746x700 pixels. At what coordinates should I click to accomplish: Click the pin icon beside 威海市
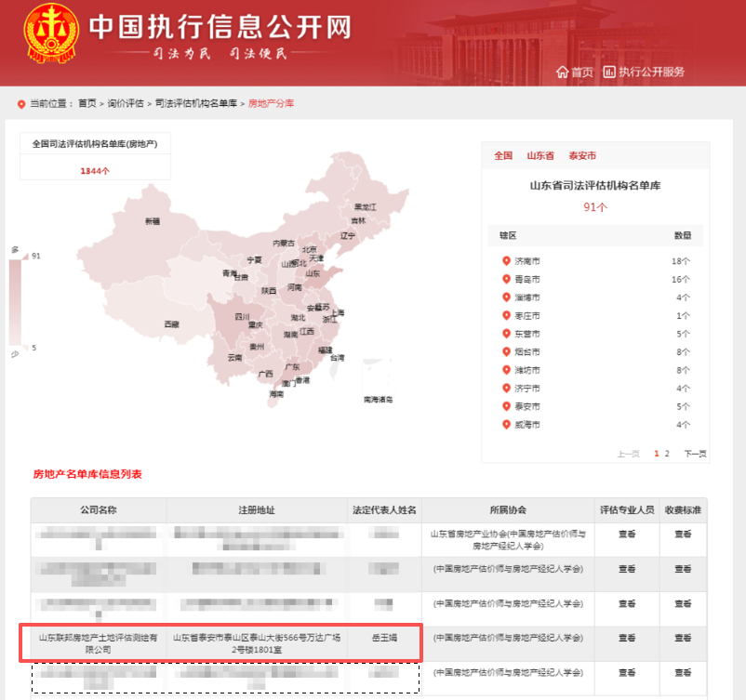pos(506,424)
